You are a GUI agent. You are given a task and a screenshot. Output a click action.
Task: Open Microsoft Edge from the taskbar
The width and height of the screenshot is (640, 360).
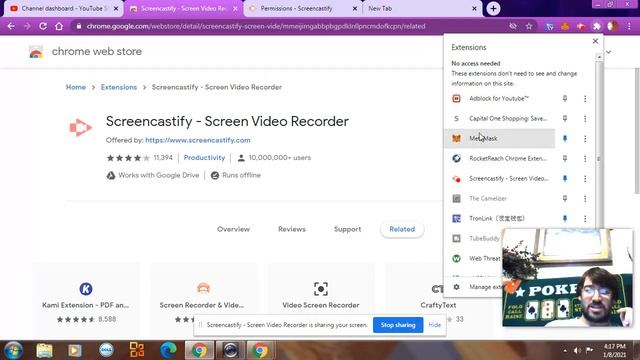tap(168, 350)
